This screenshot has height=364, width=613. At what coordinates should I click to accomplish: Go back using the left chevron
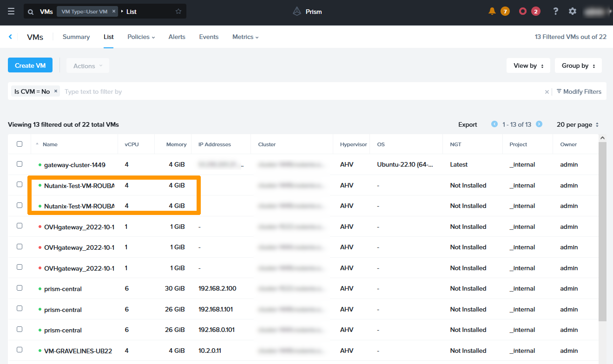click(10, 37)
